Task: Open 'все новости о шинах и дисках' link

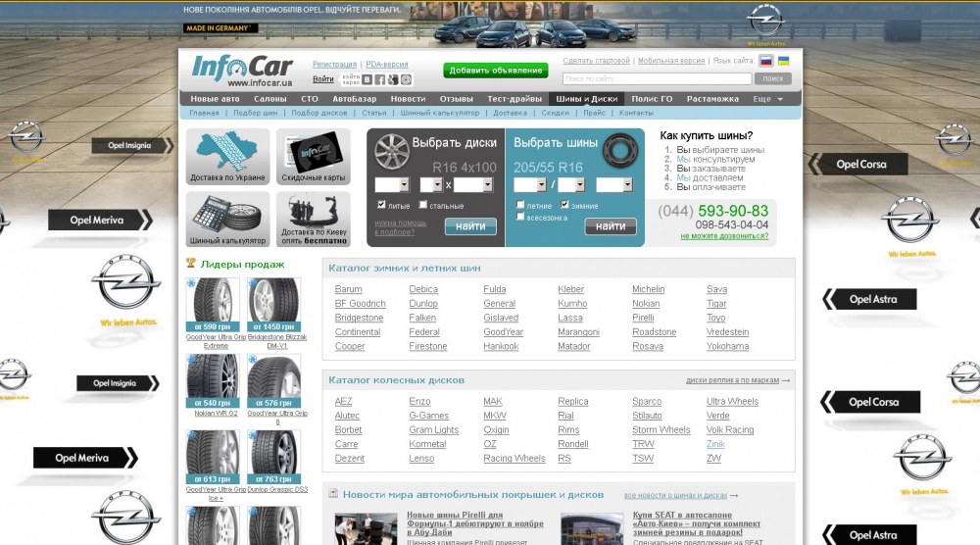Action: pyautogui.click(x=675, y=495)
